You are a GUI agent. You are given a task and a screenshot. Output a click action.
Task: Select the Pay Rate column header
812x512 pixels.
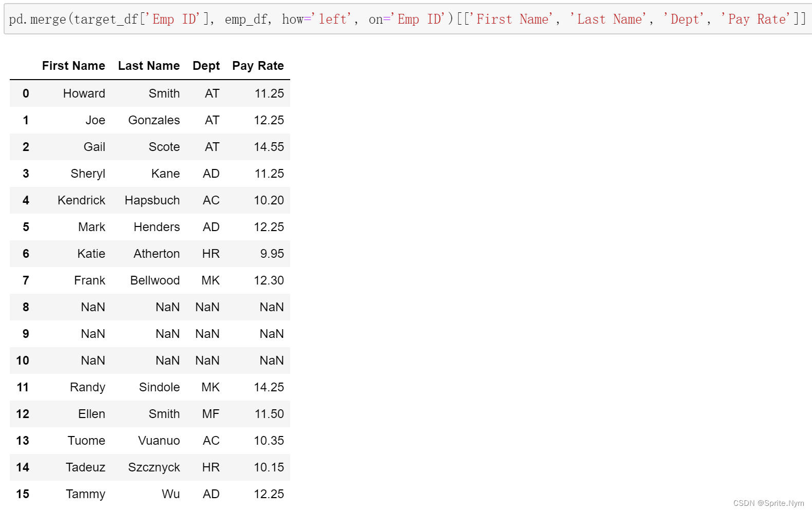(x=258, y=66)
